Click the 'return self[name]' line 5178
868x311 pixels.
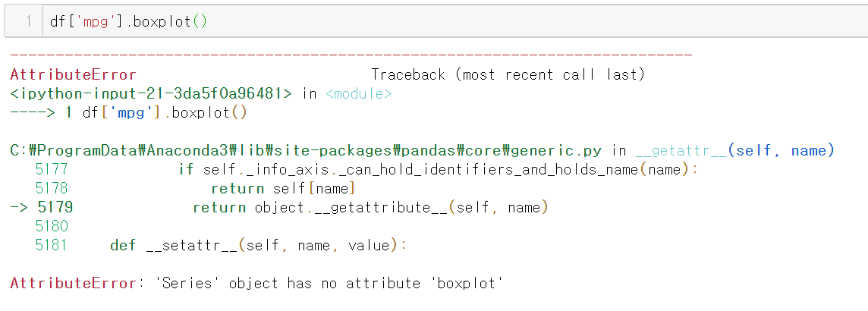194,189
